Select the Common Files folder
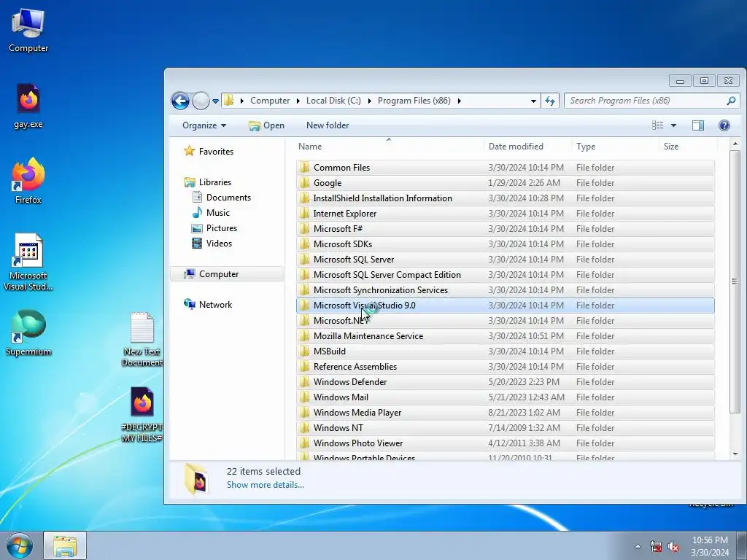Viewport: 747px width, 560px height. pos(505,168)
